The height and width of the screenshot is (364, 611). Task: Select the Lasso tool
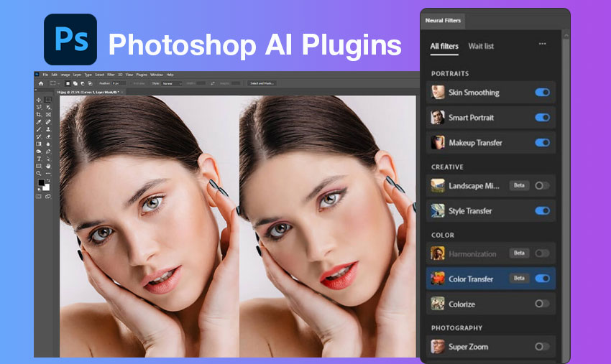click(39, 108)
